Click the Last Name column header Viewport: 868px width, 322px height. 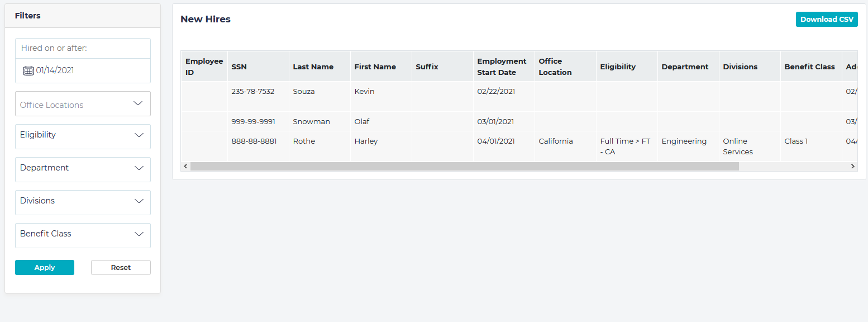click(x=313, y=67)
